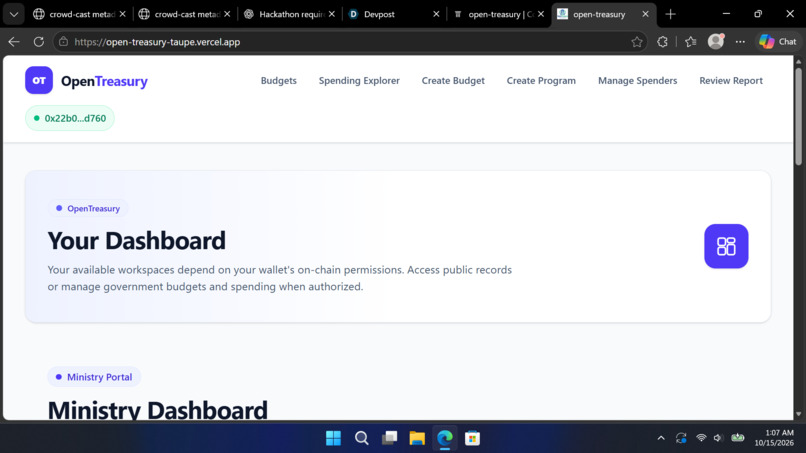The height and width of the screenshot is (453, 806).
Task: Open browser settings and more menu
Action: point(740,42)
